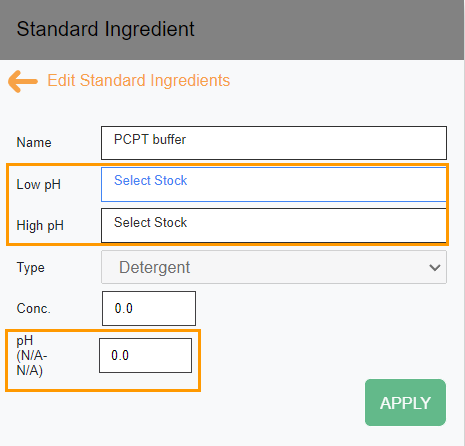The height and width of the screenshot is (446, 465).
Task: Focus the Name field containing PCPT buffer
Action: pos(274,143)
